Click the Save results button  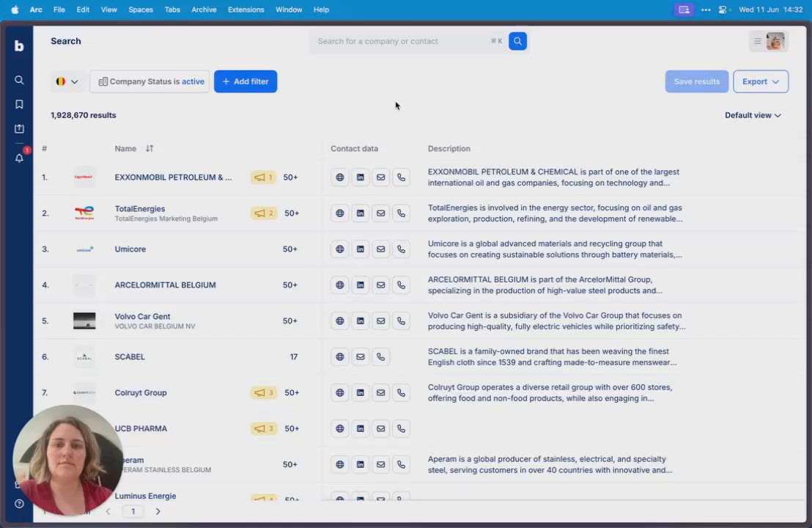(696, 81)
